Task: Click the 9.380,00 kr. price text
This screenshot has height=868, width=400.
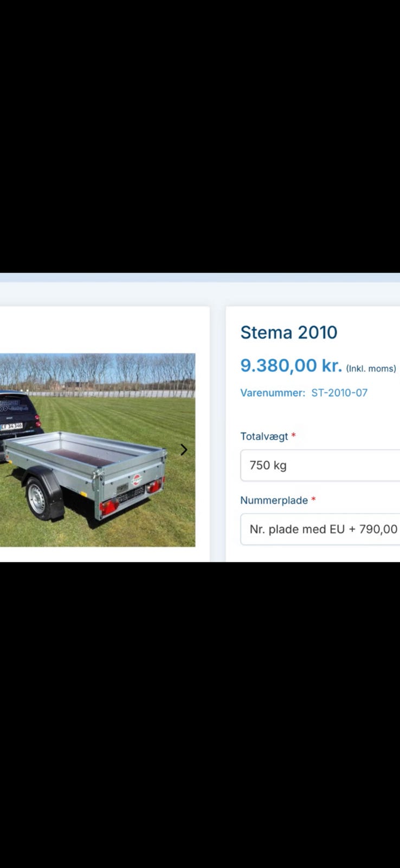Action: click(x=291, y=366)
